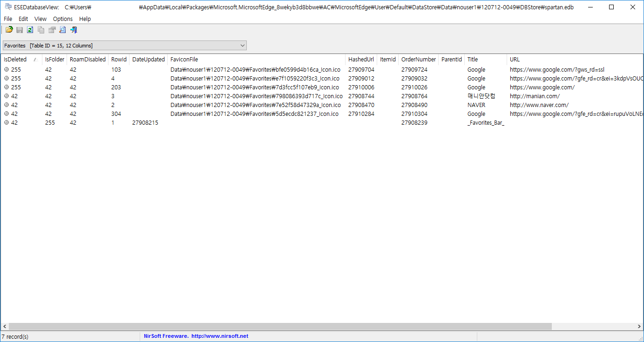Image resolution: width=644 pixels, height=342 pixels.
Task: Open the Help menu
Action: 85,19
